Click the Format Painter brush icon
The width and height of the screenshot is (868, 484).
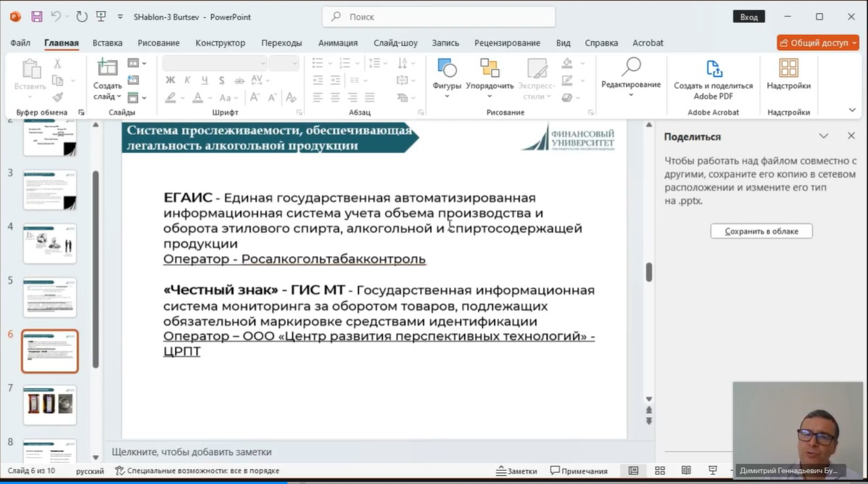(x=57, y=97)
